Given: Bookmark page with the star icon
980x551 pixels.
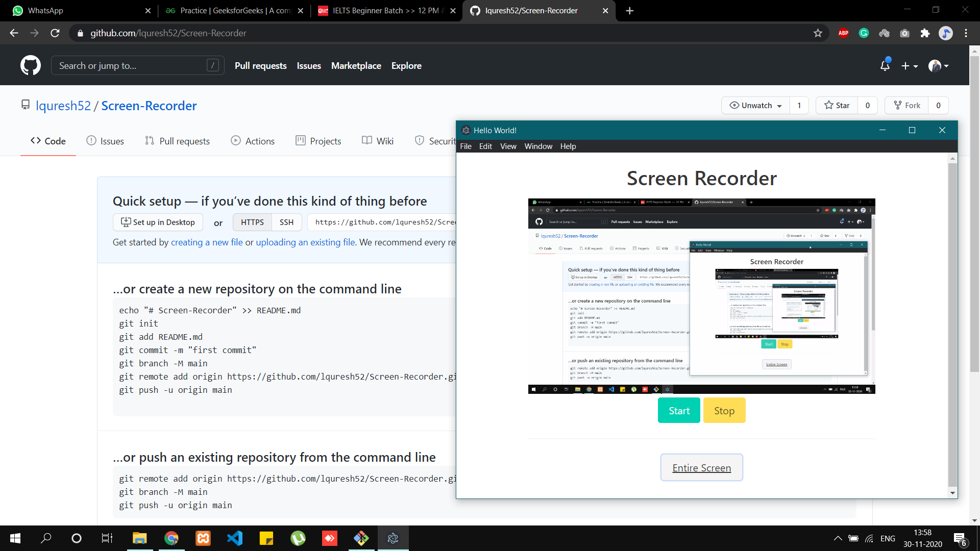Looking at the screenshot, I should point(818,33).
